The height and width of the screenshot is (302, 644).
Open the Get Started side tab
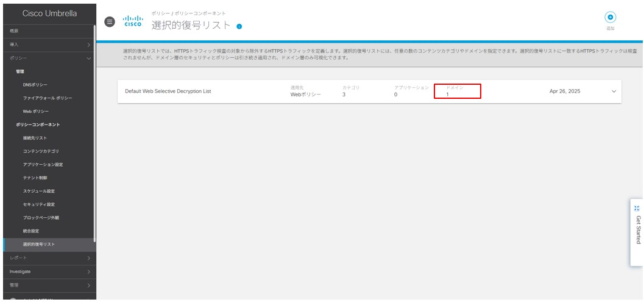click(637, 232)
